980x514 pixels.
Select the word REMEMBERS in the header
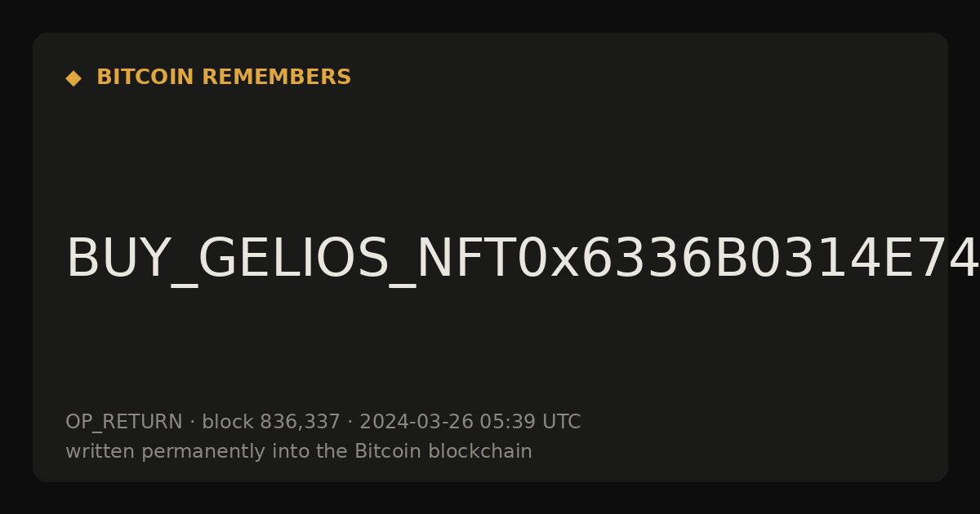tap(276, 78)
